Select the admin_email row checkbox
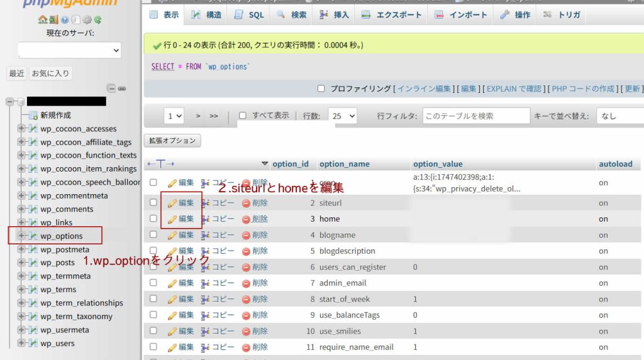This screenshot has width=644, height=360. point(153,283)
